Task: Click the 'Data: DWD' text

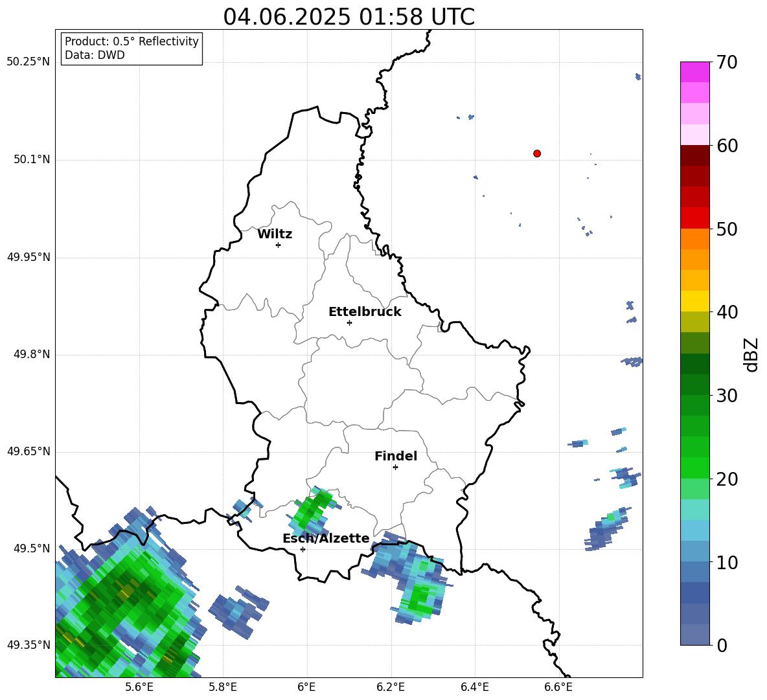Action: [95, 55]
